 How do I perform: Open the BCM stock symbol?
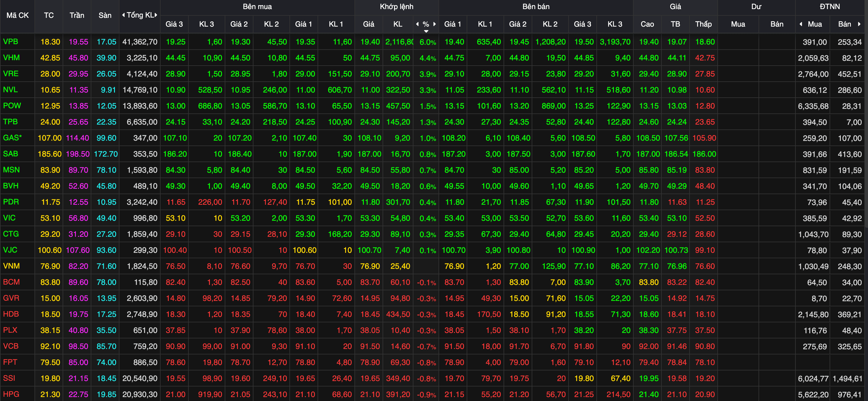click(x=11, y=282)
